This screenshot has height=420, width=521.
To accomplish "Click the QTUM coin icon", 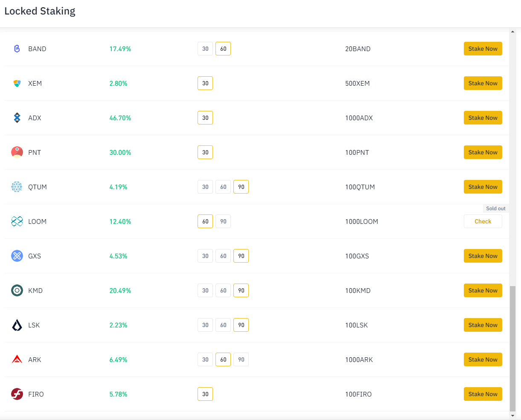I will click(17, 187).
